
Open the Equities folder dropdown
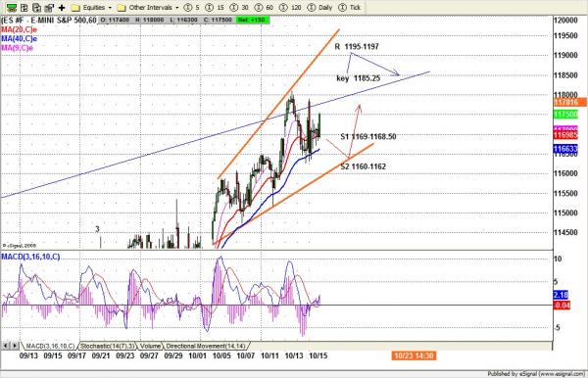coord(92,8)
